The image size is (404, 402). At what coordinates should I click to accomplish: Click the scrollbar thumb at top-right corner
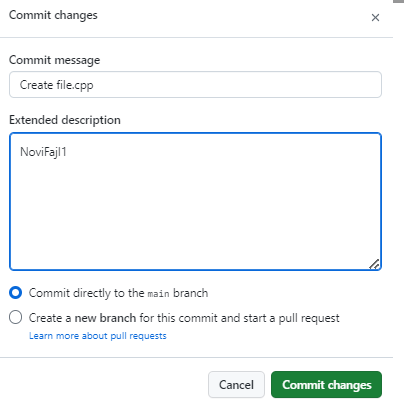[x=398, y=1]
